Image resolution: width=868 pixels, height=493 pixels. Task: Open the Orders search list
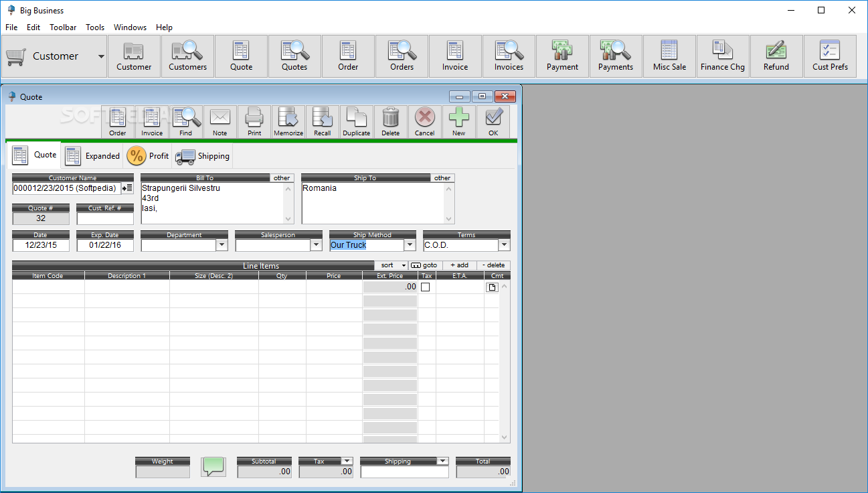coord(402,56)
